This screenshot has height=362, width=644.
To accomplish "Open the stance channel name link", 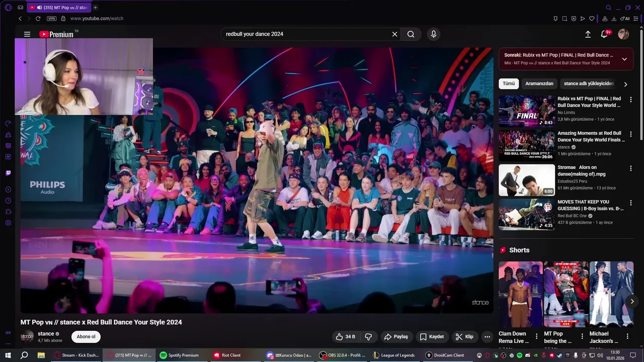I will coord(46,334).
